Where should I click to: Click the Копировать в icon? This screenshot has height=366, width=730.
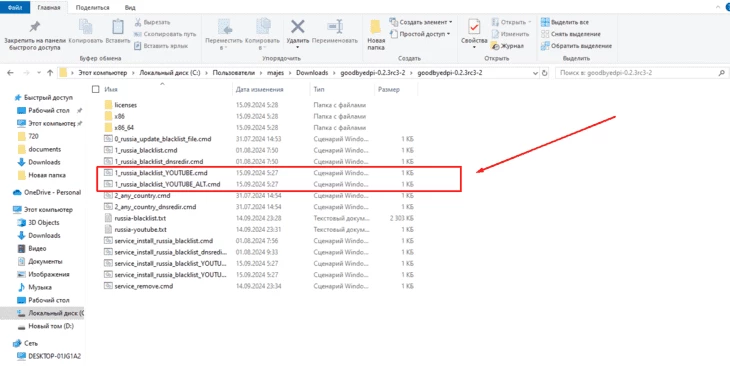[263, 27]
